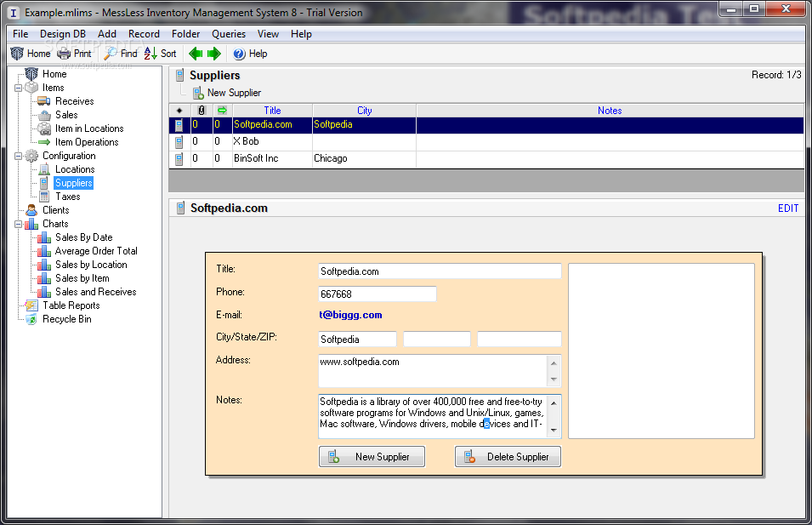The width and height of the screenshot is (812, 525).
Task: Click the Items box icon in tree
Action: tap(31, 88)
